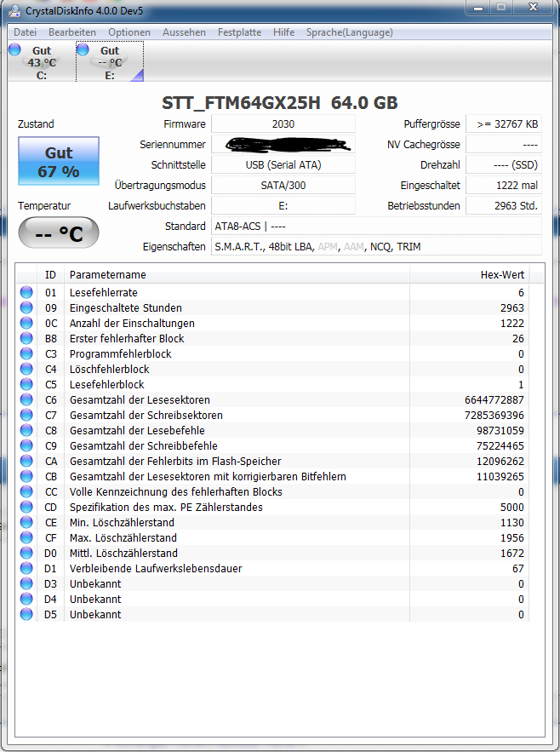
Task: Click the status orb for Verbleibende Laufwerkslebensdauer
Action: click(x=26, y=568)
